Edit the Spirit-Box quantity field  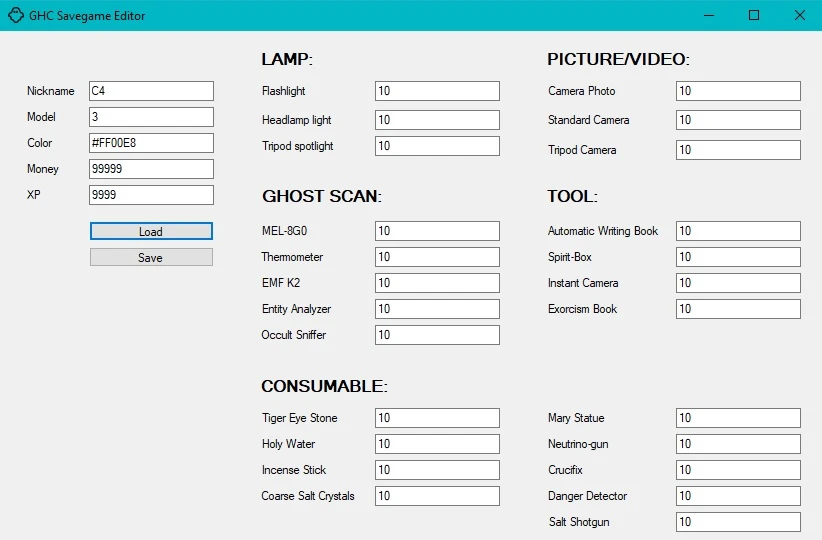tap(738, 257)
